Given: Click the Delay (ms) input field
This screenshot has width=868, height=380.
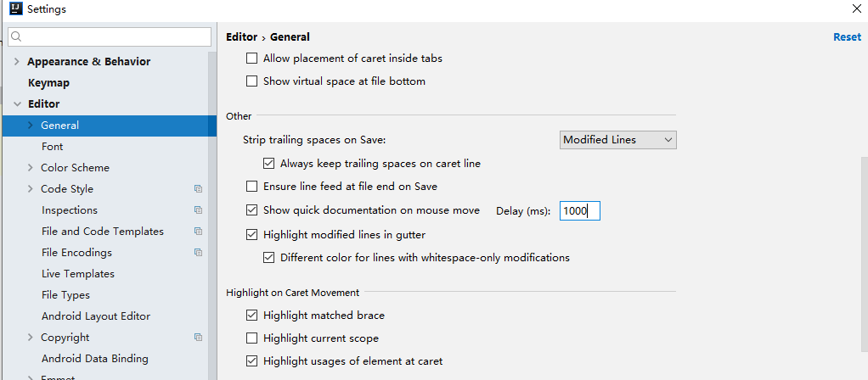Looking at the screenshot, I should (580, 210).
